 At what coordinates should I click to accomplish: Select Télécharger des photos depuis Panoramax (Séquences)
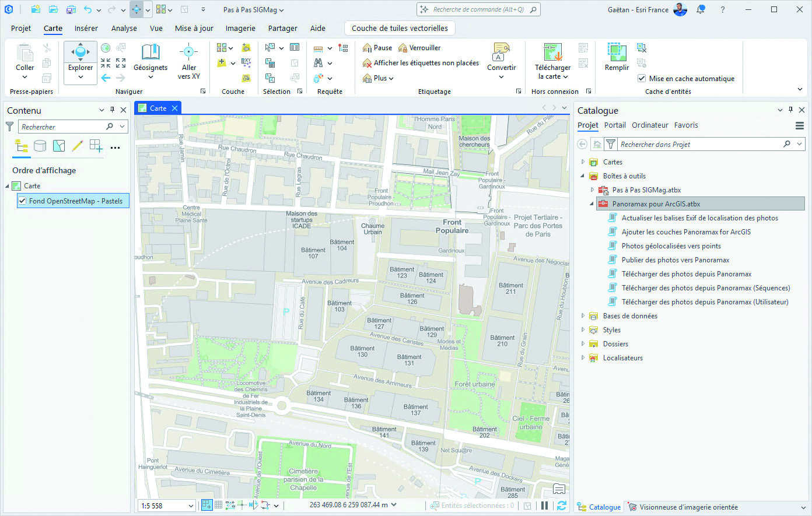click(x=706, y=288)
